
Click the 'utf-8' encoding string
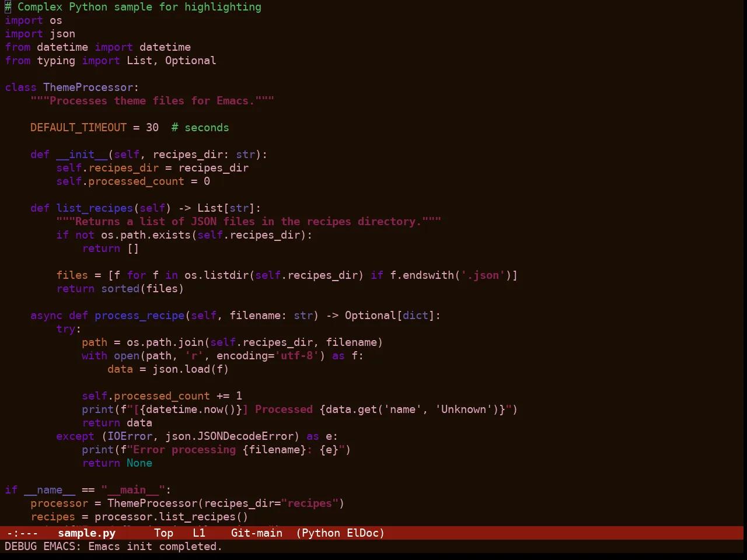pyautogui.click(x=297, y=356)
